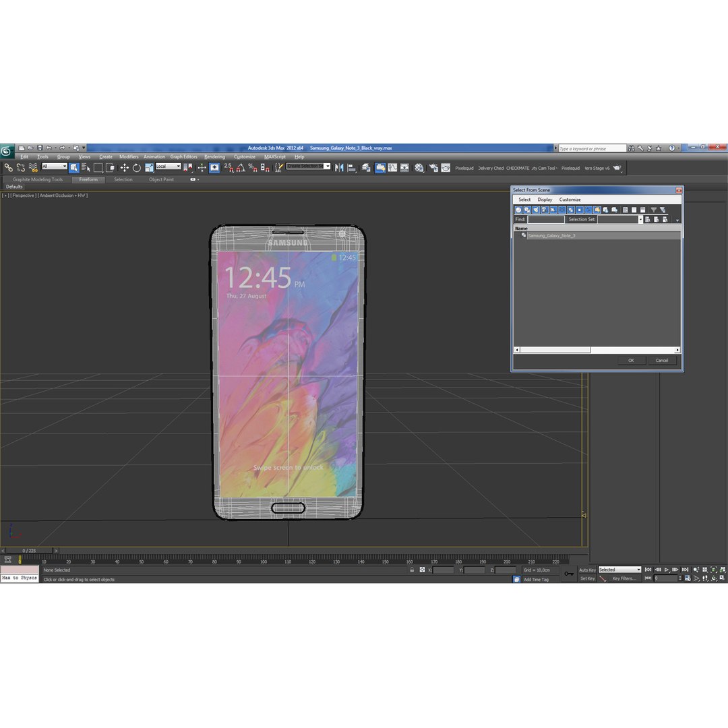
Task: Open the Selected key filter dropdown
Action: coord(619,570)
